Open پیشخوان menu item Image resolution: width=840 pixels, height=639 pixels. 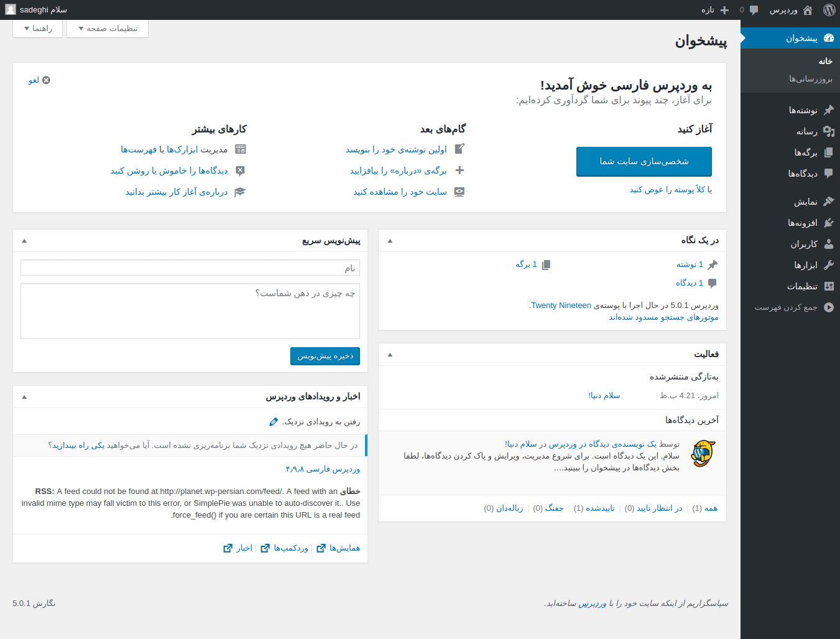tap(790, 38)
